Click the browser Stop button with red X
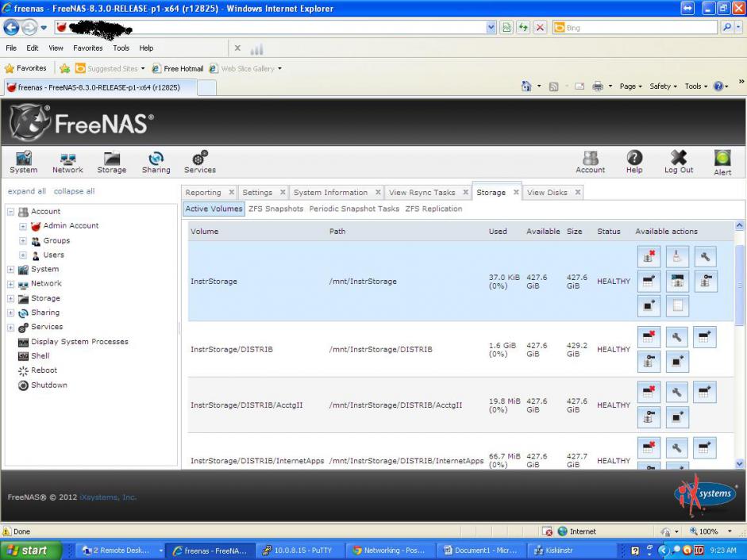The height and width of the screenshot is (560, 747). (540, 28)
